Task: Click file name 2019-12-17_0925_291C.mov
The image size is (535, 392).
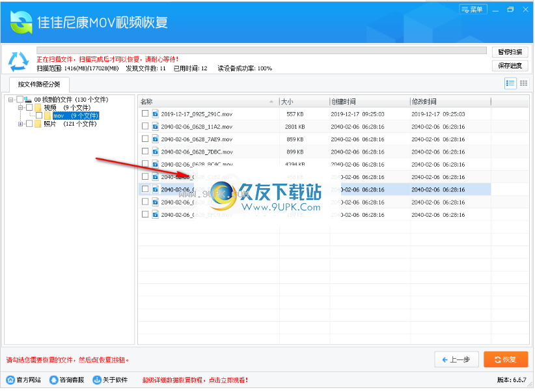Action: (197, 114)
